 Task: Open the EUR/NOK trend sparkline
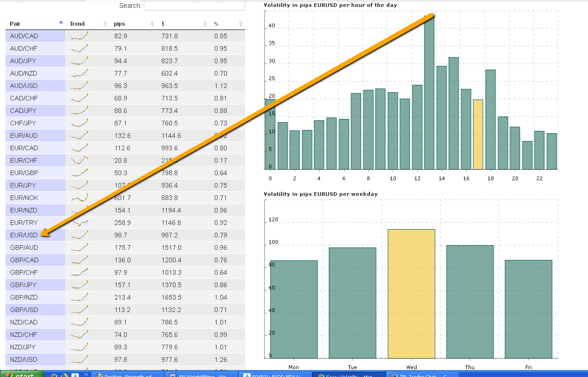point(79,198)
